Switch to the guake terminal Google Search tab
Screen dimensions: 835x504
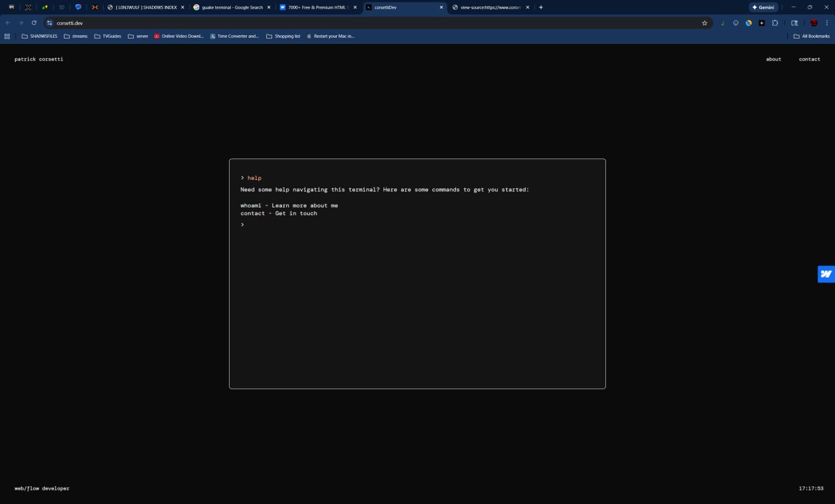[x=228, y=7]
